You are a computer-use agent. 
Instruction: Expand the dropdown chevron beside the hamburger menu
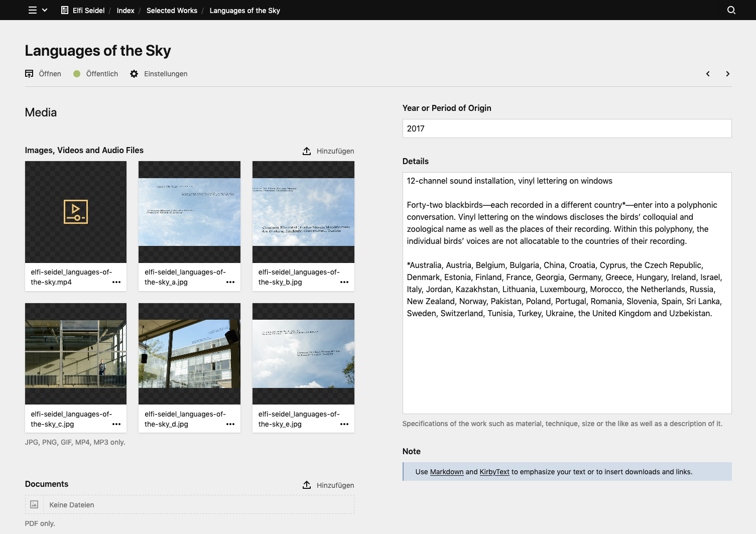45,10
